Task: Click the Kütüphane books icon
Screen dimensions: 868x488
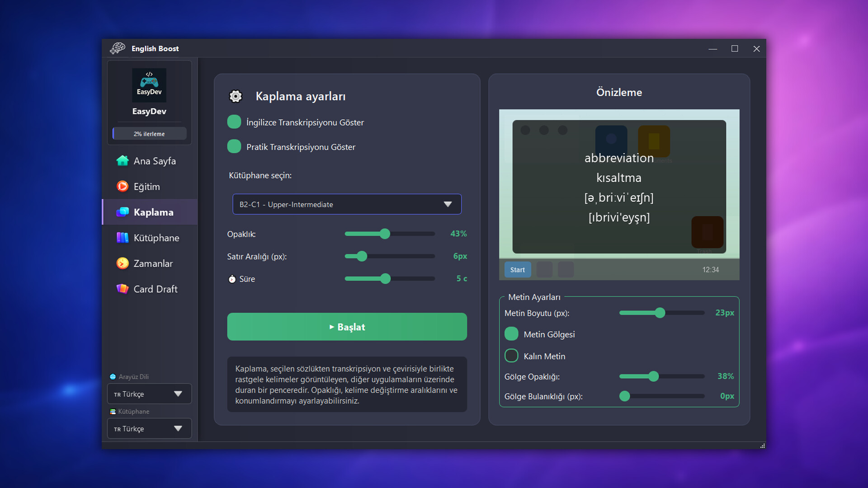Action: coord(123,238)
